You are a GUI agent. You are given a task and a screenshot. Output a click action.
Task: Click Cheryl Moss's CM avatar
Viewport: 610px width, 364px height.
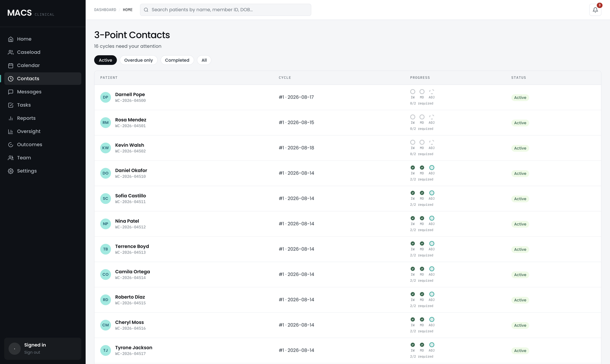106,325
